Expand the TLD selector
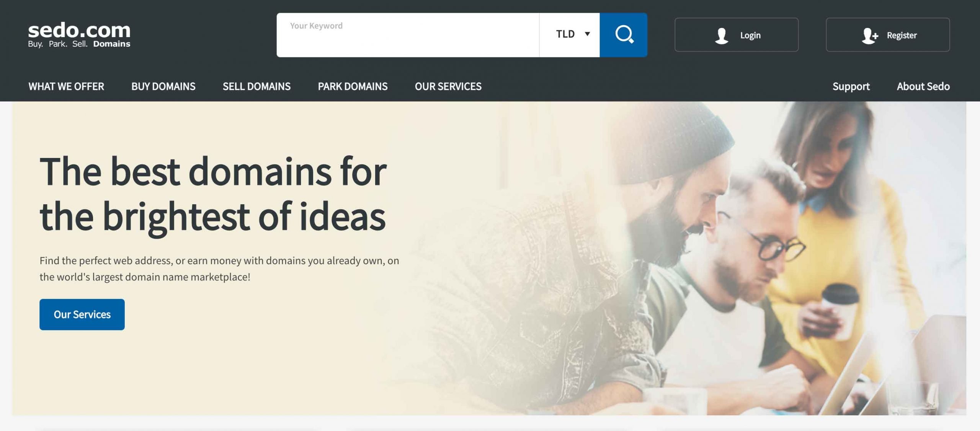980x431 pixels. pos(570,35)
